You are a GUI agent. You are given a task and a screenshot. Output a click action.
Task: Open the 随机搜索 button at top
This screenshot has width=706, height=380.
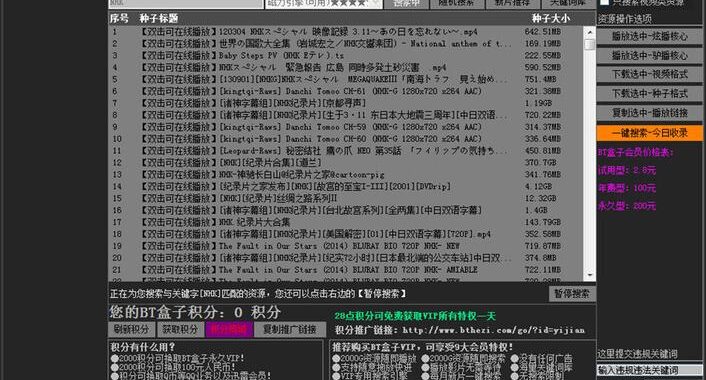tap(456, 4)
